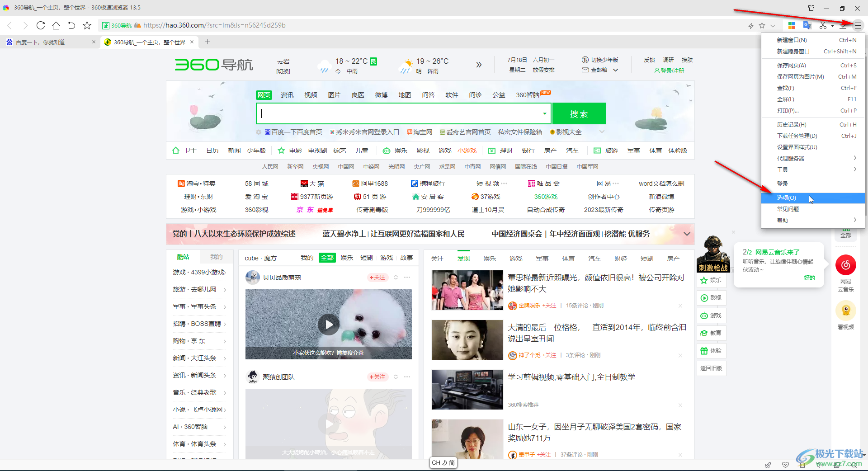Click the hamburger main menu button
Image resolution: width=868 pixels, height=471 pixels.
858,26
